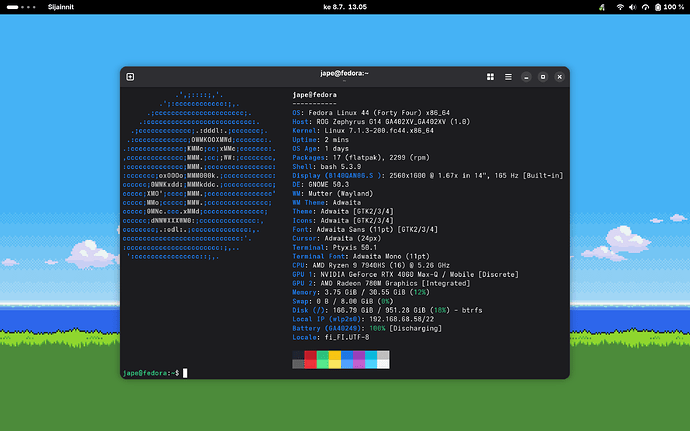Close the jape@fedora terminal window
Image resolution: width=690 pixels, height=431 pixels.
coord(560,77)
